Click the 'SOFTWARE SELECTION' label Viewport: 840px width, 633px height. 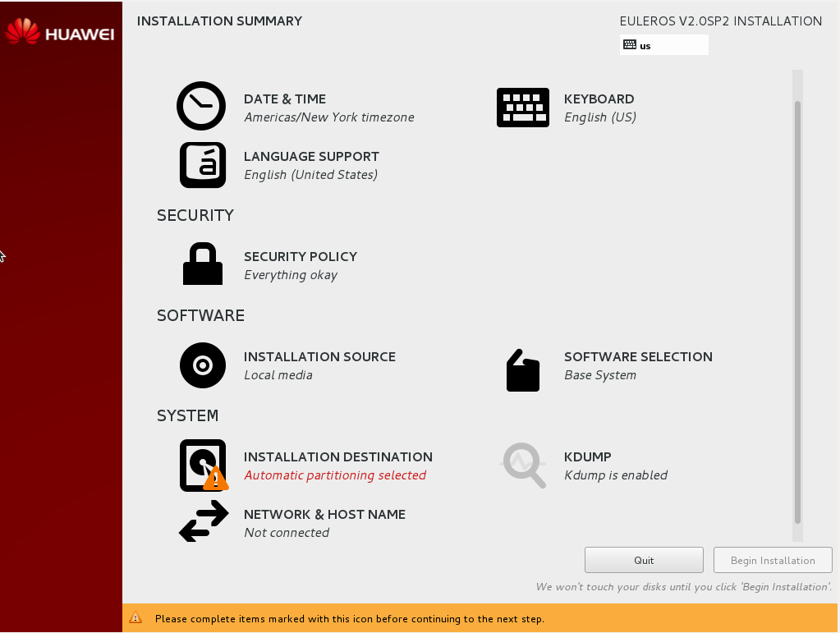[x=638, y=356]
